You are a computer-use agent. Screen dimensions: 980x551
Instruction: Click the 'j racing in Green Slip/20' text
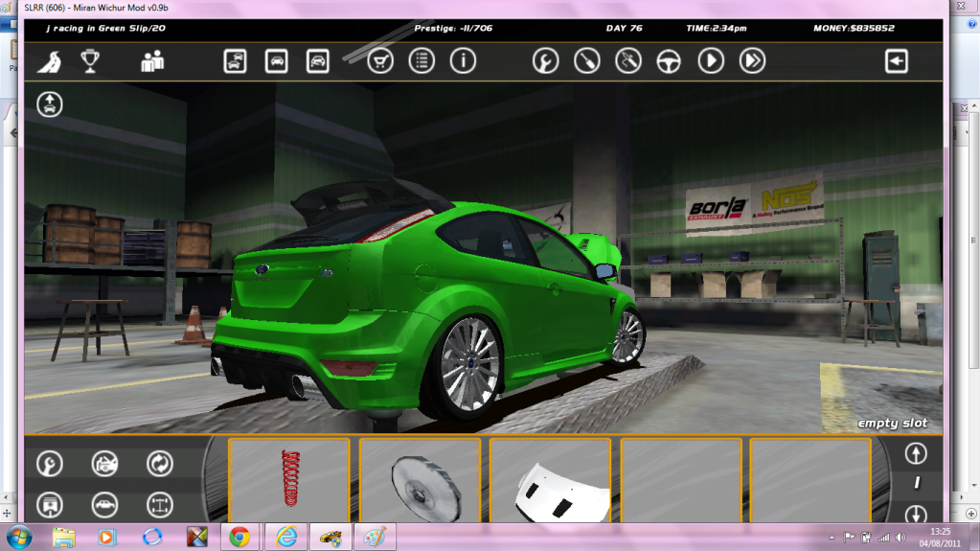point(105,28)
